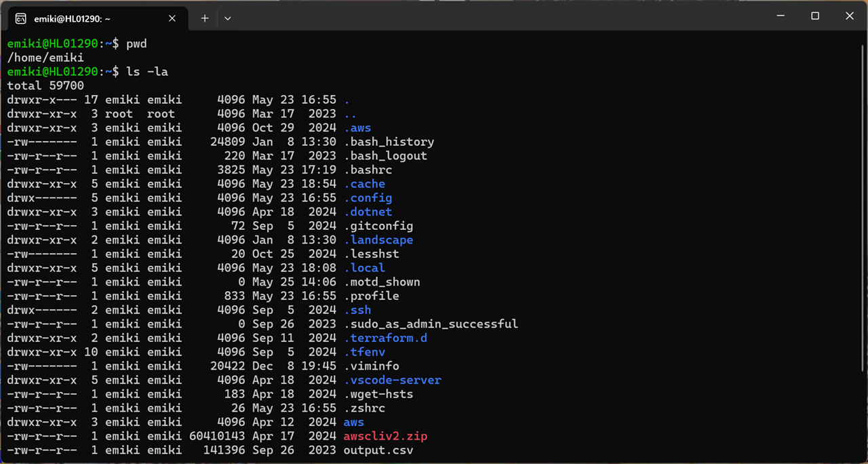Click the red awscliv2.zip file name
This screenshot has height=464, width=868.
[x=385, y=436]
